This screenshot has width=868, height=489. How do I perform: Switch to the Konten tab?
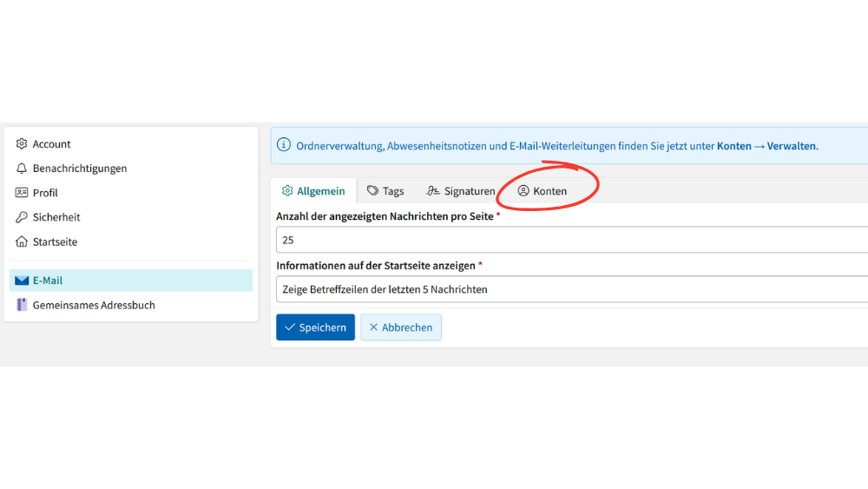(x=542, y=191)
